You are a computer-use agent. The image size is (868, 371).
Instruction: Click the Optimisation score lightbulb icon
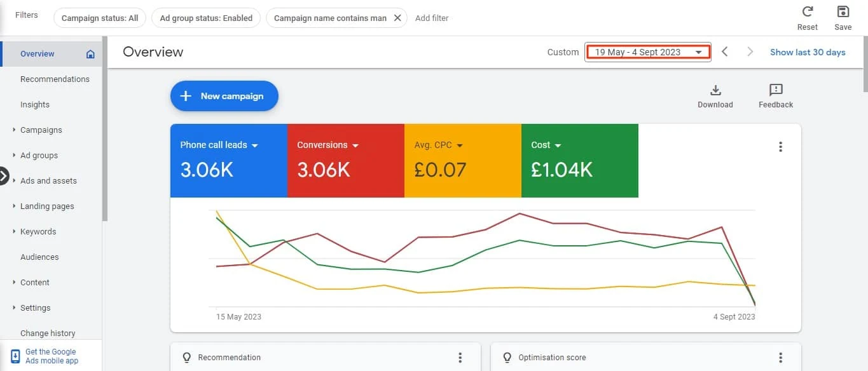click(x=507, y=358)
